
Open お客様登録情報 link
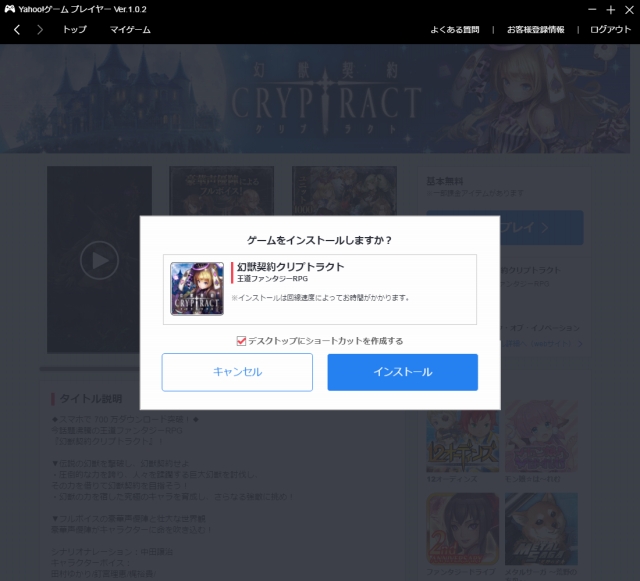point(536,29)
